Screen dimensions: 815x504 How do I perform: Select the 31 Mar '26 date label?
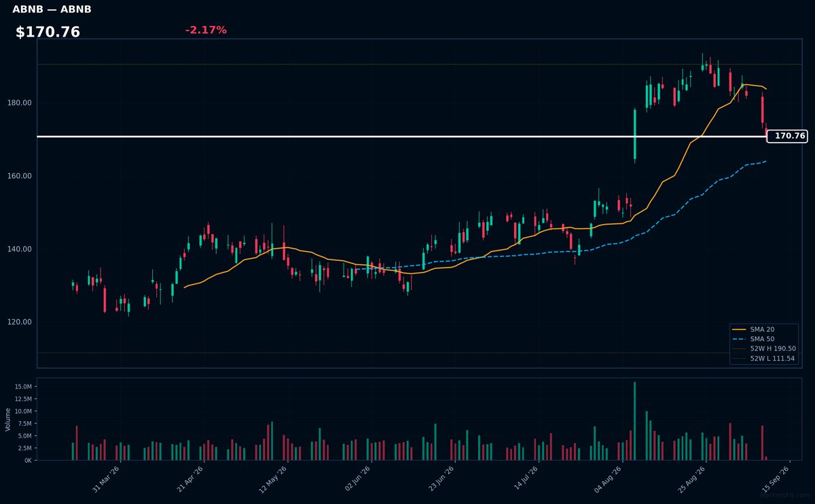[106, 480]
